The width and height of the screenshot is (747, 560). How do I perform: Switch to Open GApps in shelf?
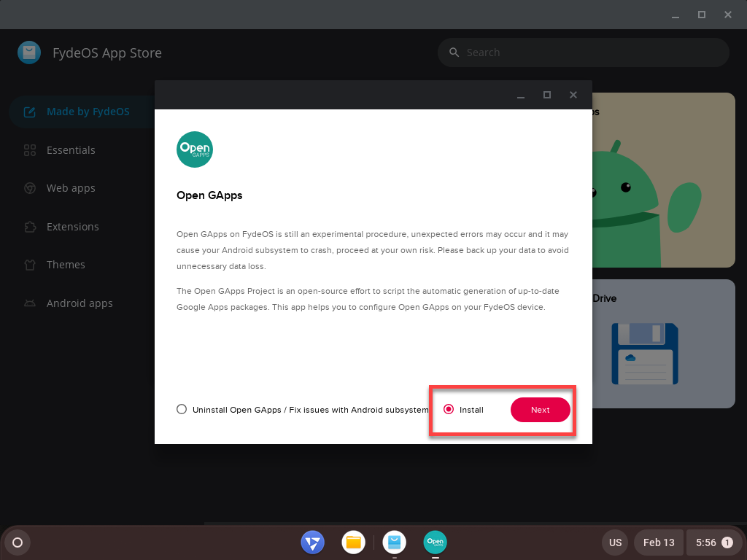coord(435,542)
